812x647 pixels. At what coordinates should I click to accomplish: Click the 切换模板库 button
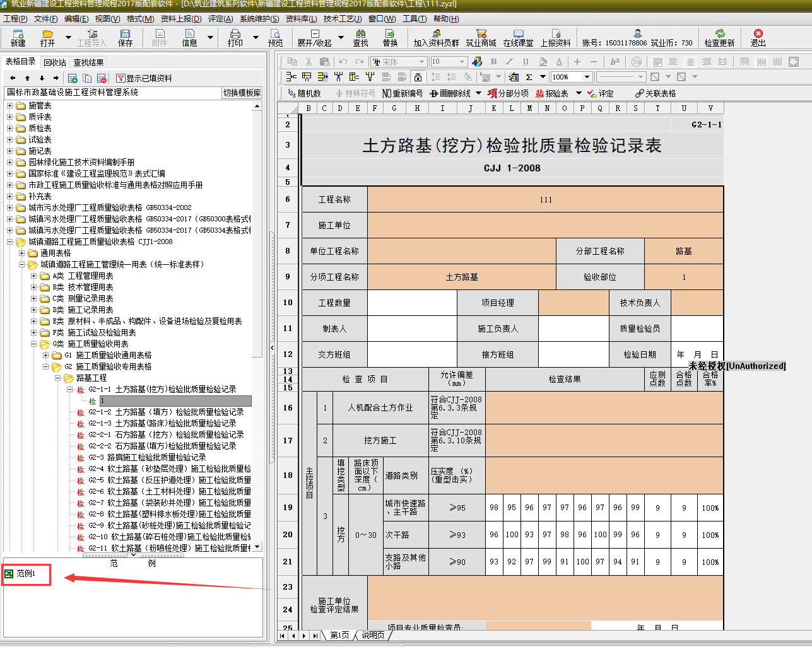tap(242, 93)
